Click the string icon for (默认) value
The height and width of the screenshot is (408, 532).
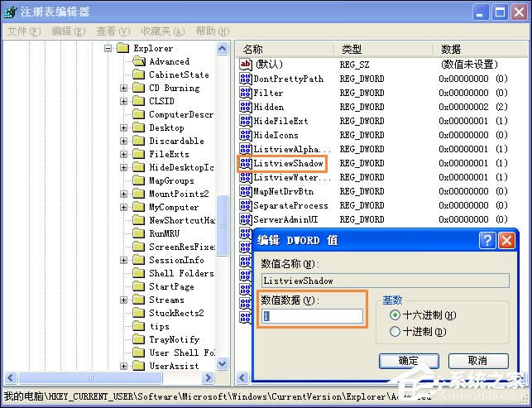click(x=245, y=65)
